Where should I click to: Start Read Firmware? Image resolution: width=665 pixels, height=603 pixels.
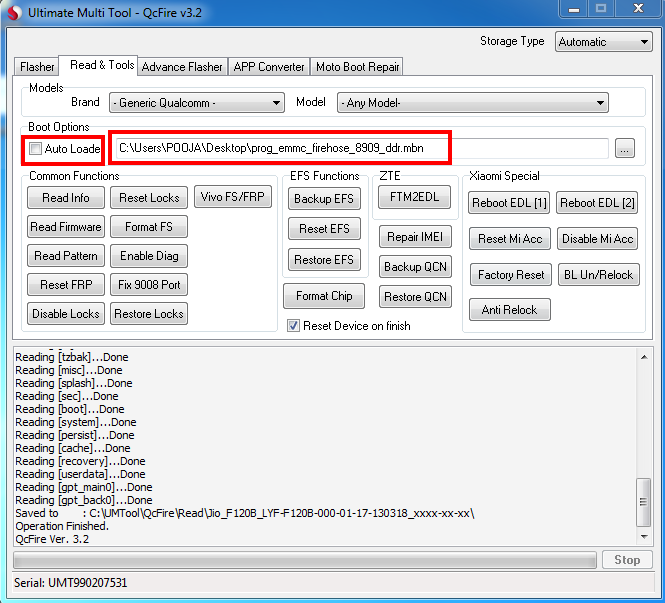coord(66,227)
